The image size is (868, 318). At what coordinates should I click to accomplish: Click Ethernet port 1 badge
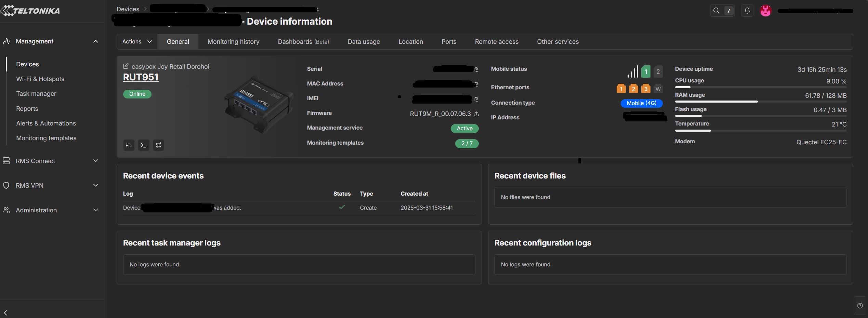tap(621, 89)
